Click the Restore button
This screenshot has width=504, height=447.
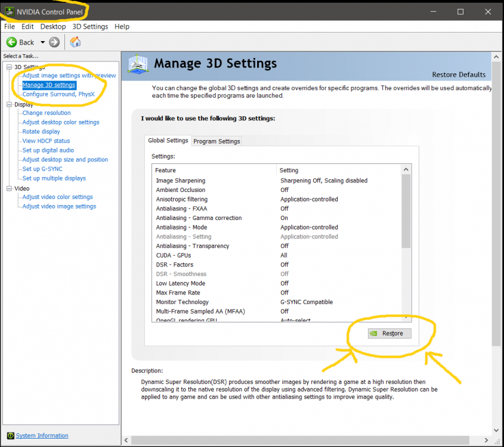(x=389, y=333)
